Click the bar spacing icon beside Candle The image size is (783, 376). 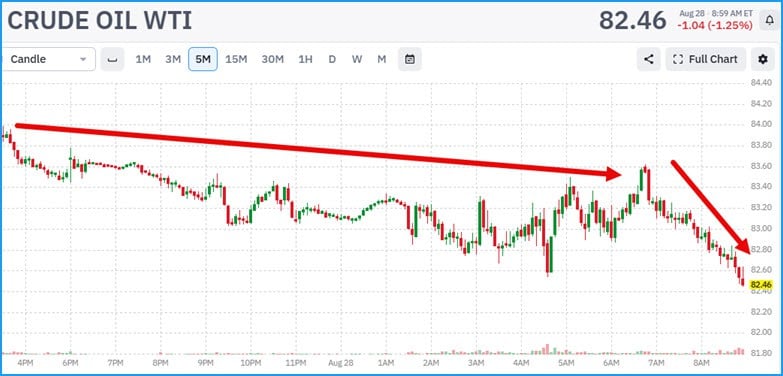(x=112, y=59)
